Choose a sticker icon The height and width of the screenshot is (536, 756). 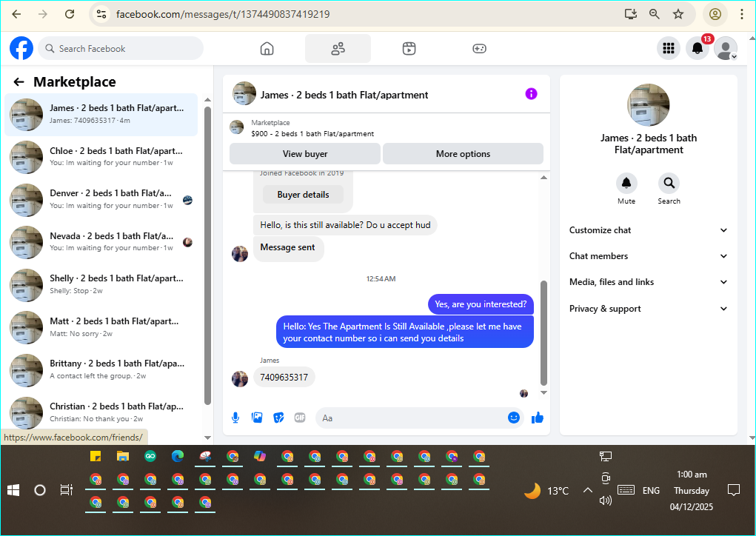click(278, 418)
